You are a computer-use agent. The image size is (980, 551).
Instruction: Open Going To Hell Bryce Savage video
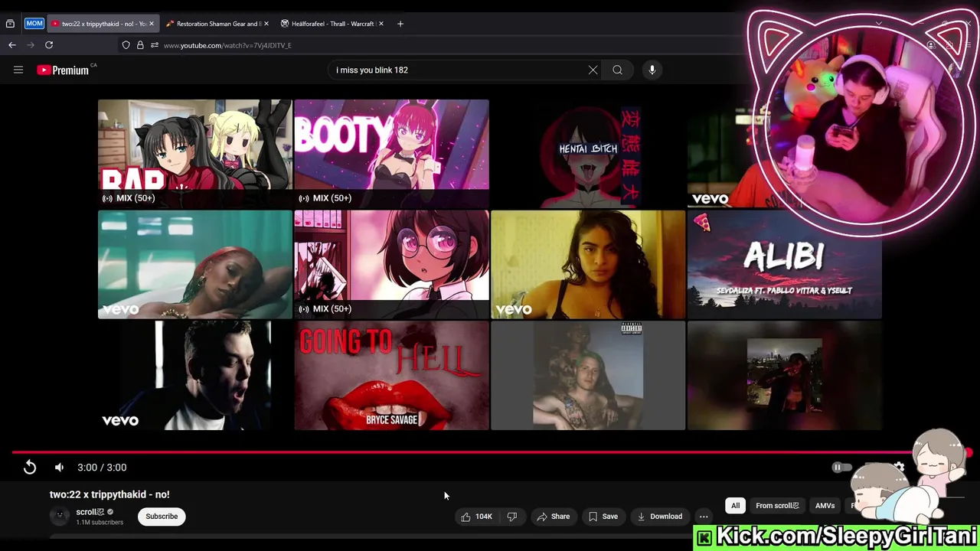[x=391, y=376]
